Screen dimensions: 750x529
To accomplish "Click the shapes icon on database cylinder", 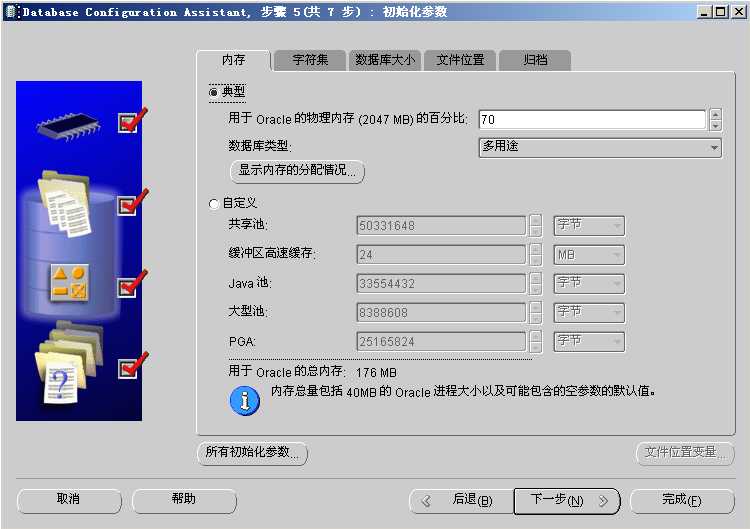I will [69, 283].
